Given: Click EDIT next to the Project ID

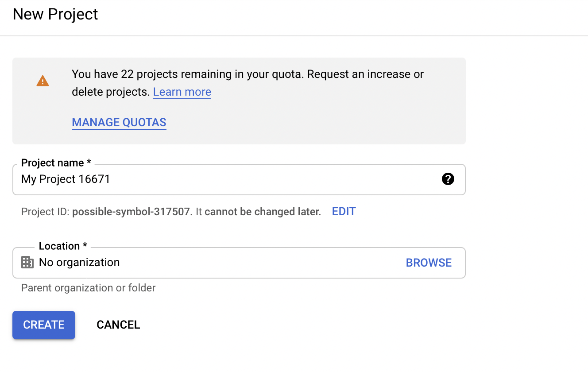Looking at the screenshot, I should tap(344, 212).
